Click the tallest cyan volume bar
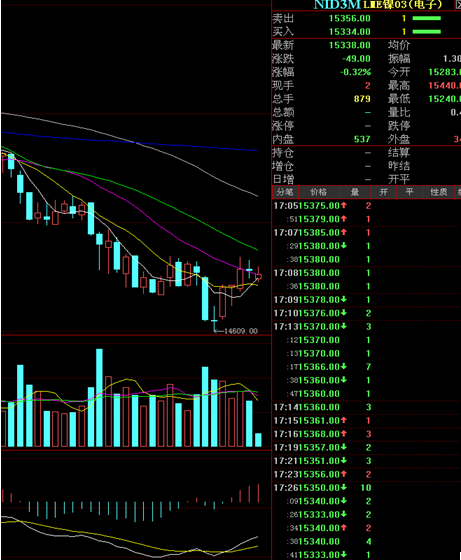The image size is (461, 560). (99, 398)
